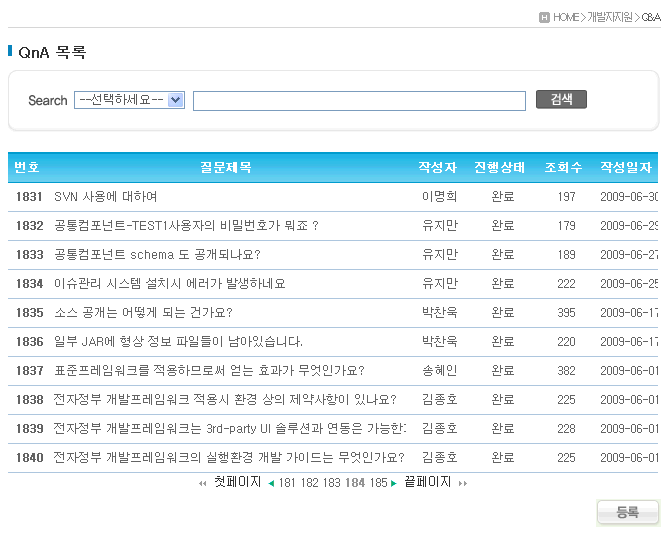The height and width of the screenshot is (539, 670).
Task: Open question '이슈관리 시스템 설치시 에러가 발생하네요'
Action: coord(169,284)
